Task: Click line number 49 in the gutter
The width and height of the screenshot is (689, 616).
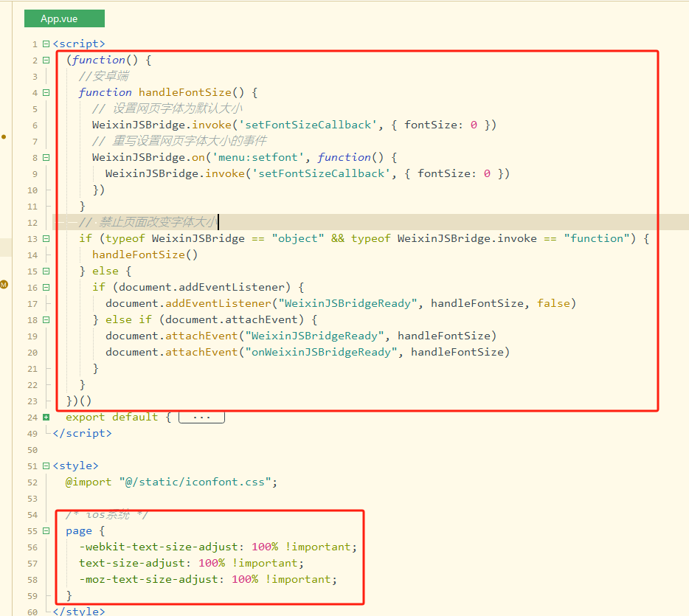Action: 32,434
